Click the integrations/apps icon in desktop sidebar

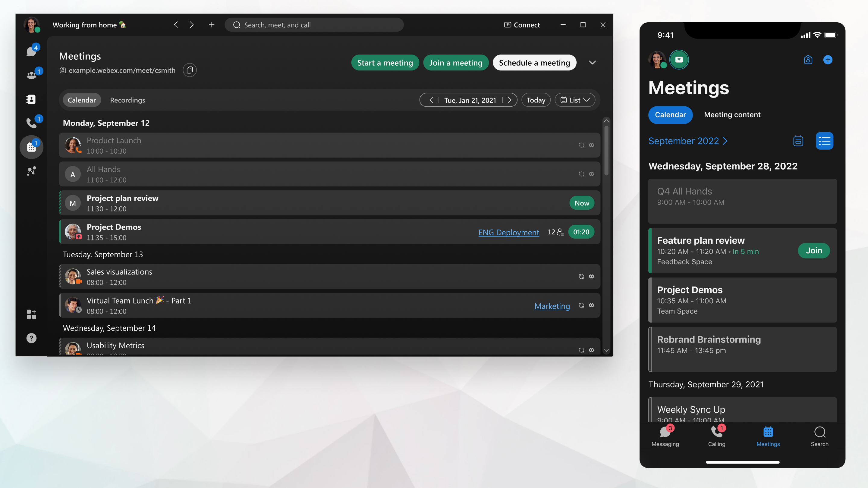31,314
